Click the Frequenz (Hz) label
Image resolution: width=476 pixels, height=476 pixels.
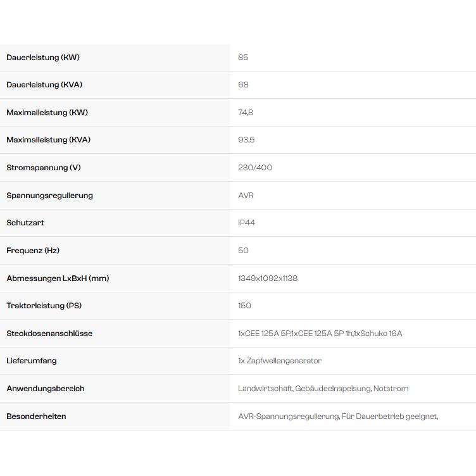pos(33,251)
